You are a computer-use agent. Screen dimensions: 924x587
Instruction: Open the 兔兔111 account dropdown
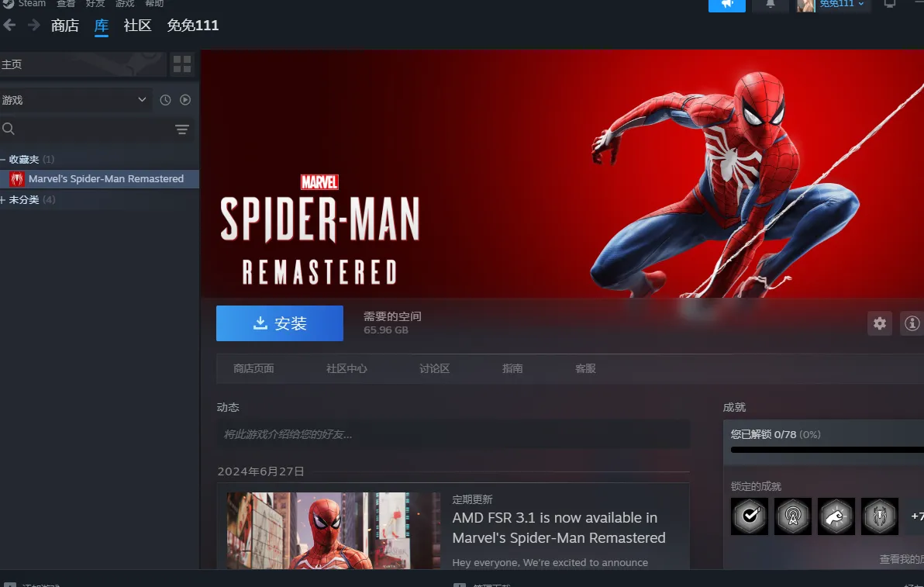841,4
